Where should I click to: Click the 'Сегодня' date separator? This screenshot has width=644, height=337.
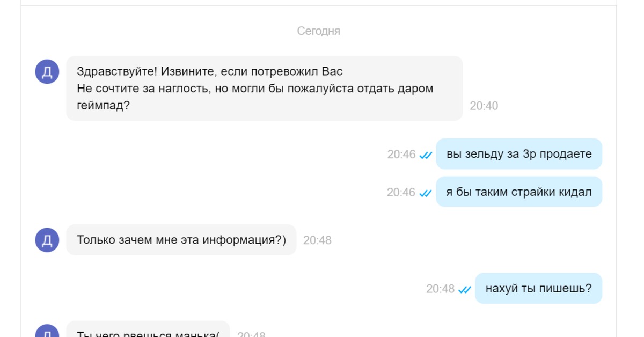pos(318,31)
